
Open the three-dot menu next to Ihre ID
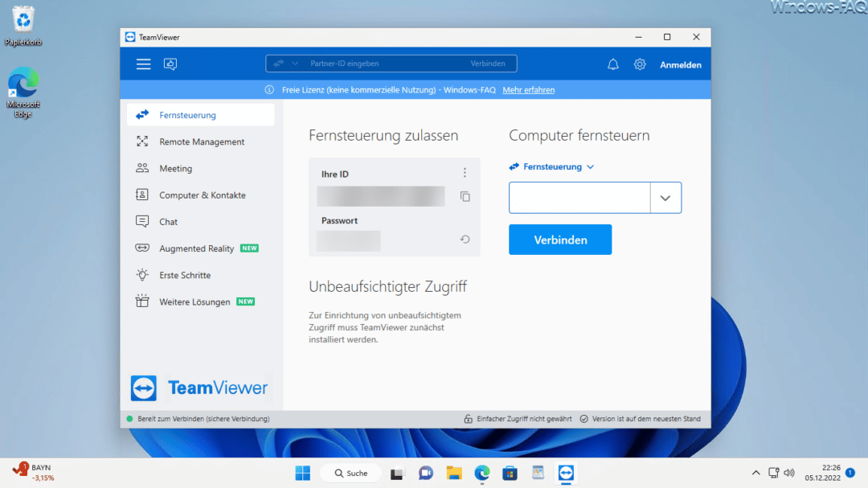[465, 172]
